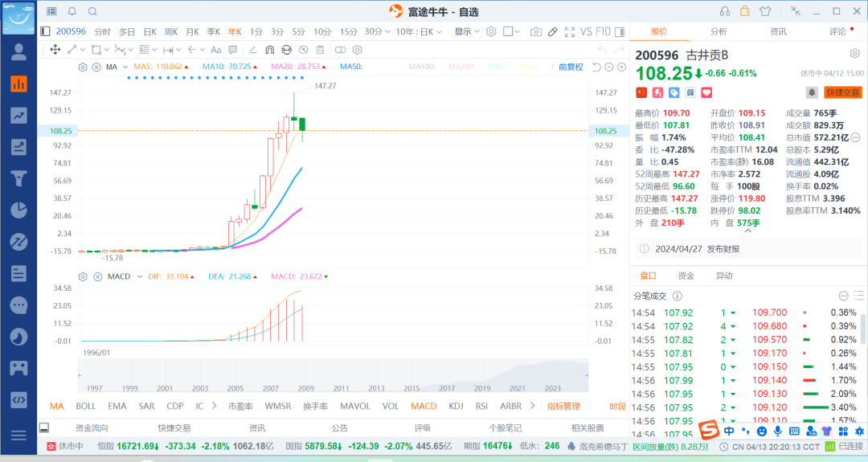868x462 pixels.
Task: Add 古井贡B to favorites heart icon
Action: (x=706, y=92)
